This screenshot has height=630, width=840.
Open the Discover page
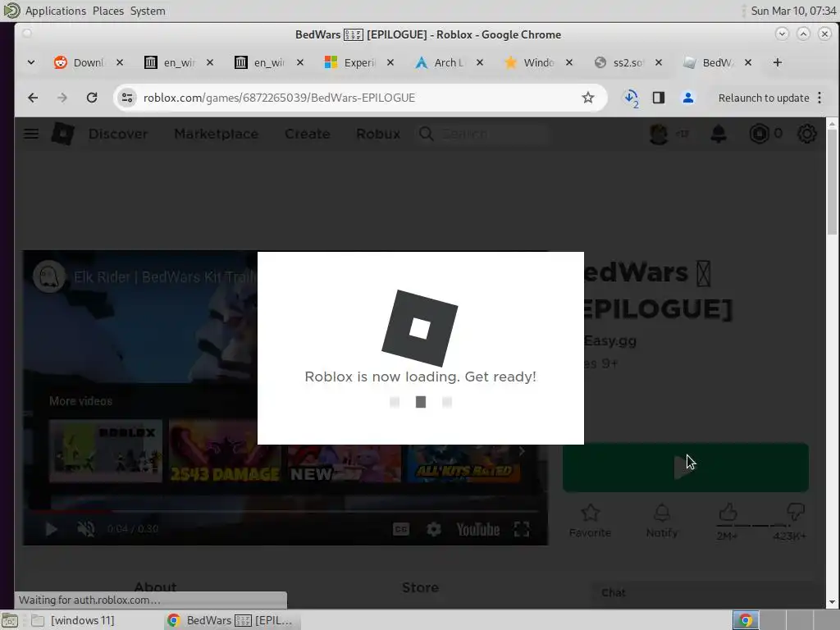118,134
